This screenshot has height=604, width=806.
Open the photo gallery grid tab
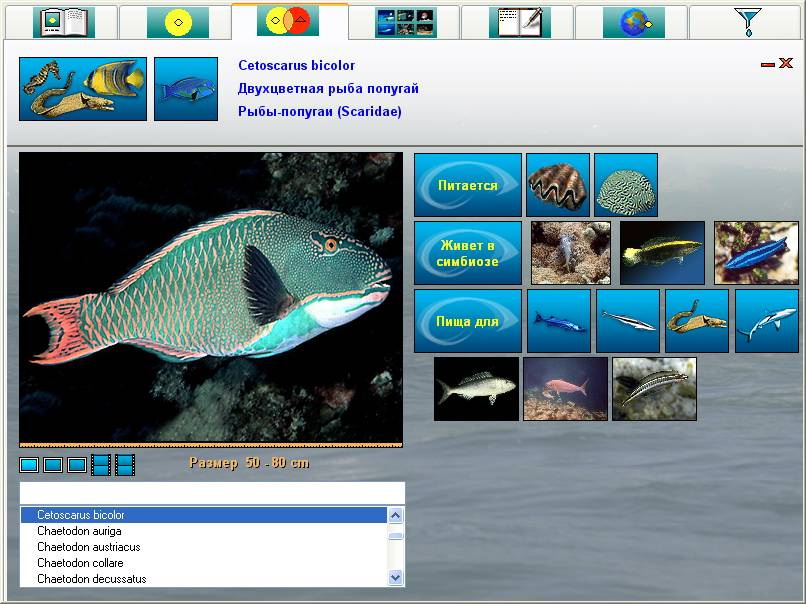[406, 23]
